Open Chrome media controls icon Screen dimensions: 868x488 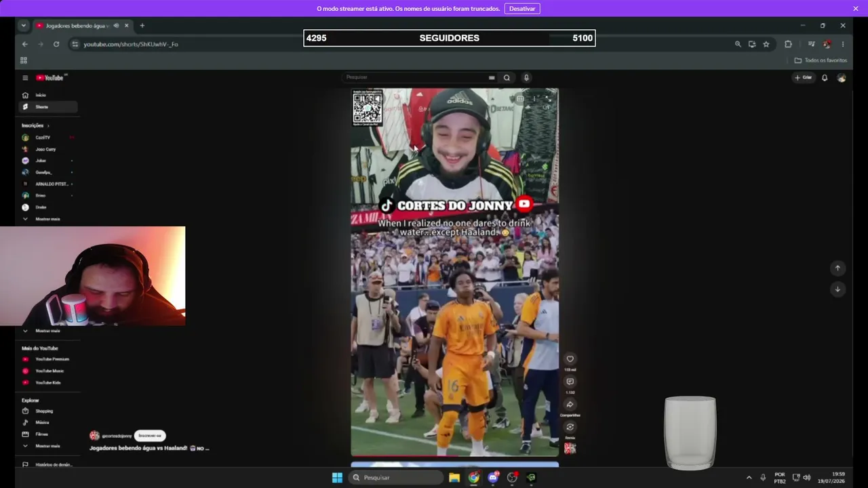pos(811,44)
